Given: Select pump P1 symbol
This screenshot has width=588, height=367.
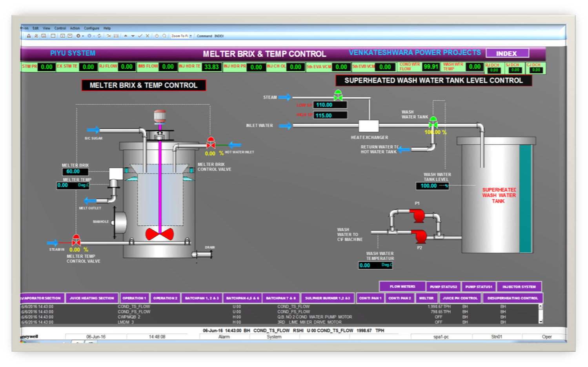Looking at the screenshot, I should pos(417,215).
